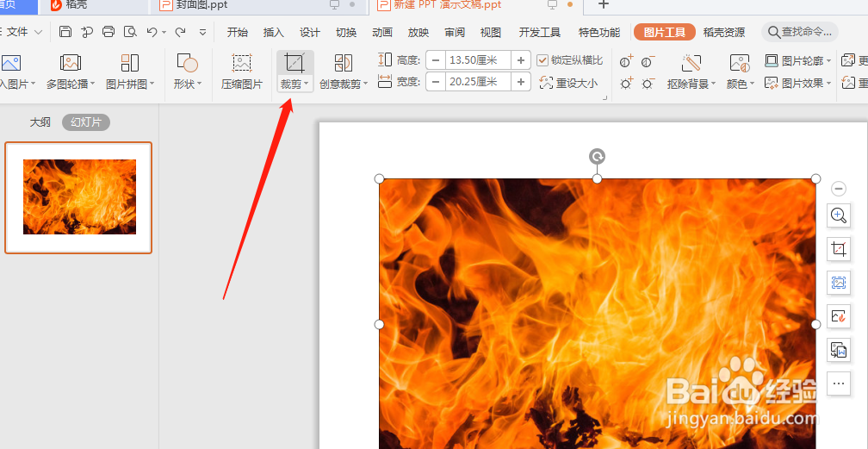Select the 图片工具 picture tools tab
868x449 pixels.
(x=665, y=32)
